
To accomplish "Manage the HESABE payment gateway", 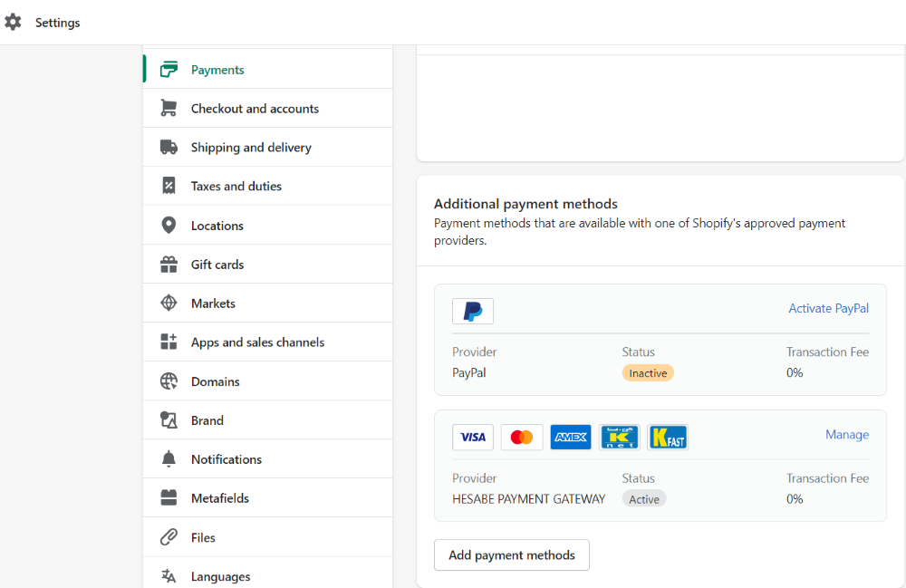I will tap(846, 435).
